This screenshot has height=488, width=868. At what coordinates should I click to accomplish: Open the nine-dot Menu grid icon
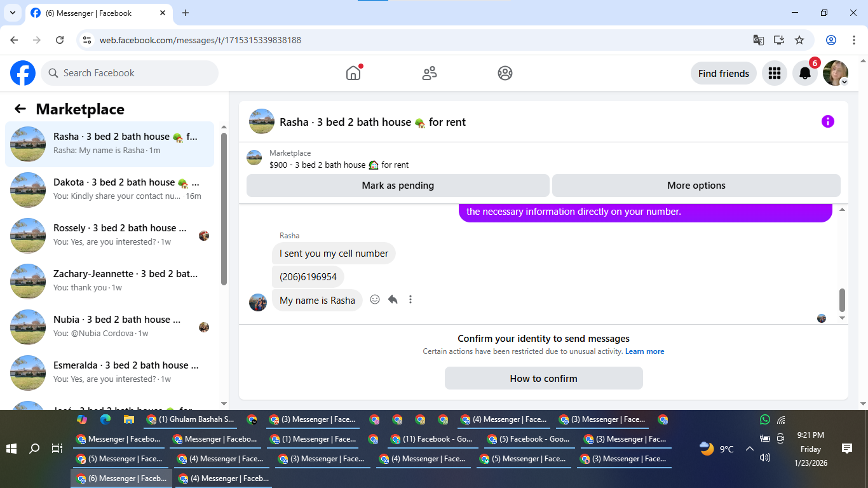click(x=774, y=73)
